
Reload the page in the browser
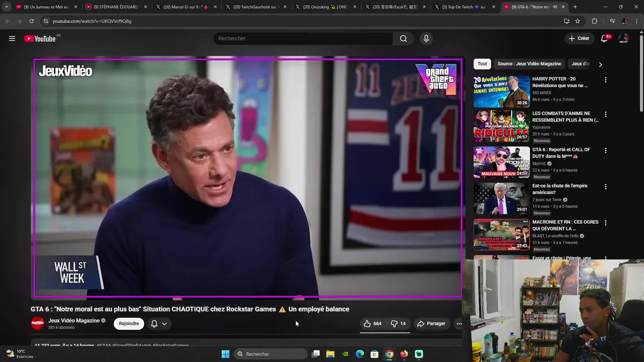(x=31, y=21)
